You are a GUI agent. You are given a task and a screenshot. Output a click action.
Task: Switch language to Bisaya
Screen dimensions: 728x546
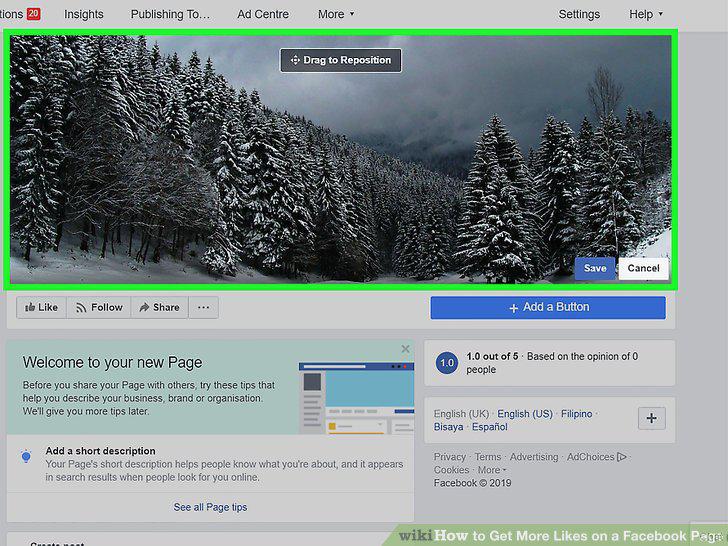coord(448,427)
